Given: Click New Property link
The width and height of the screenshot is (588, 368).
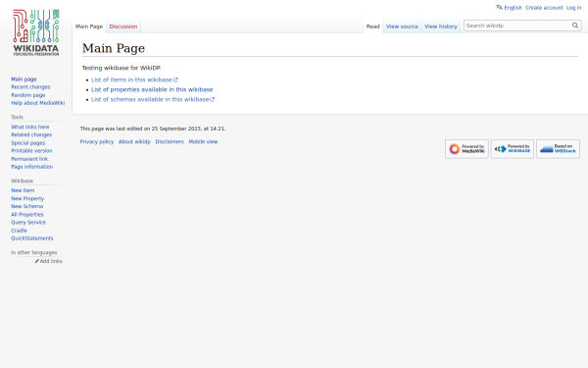Looking at the screenshot, I should pos(27,198).
